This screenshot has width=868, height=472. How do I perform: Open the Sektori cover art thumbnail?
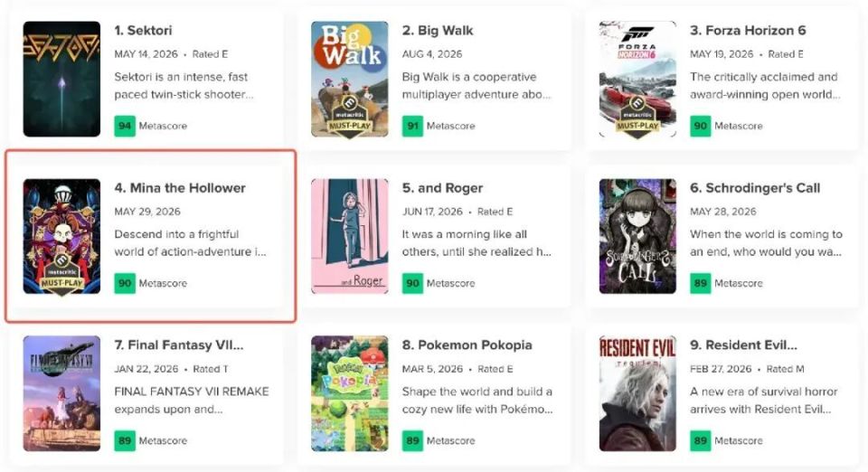(x=61, y=80)
